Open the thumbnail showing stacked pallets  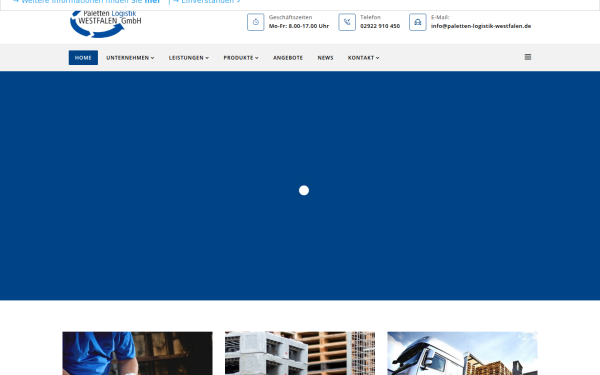click(300, 353)
